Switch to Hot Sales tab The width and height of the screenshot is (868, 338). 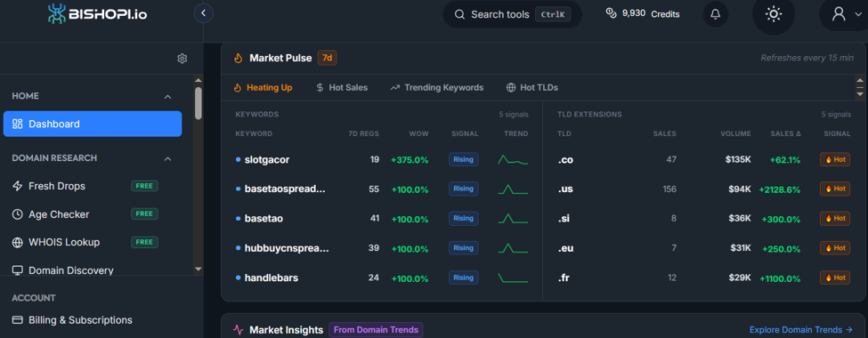coord(342,87)
